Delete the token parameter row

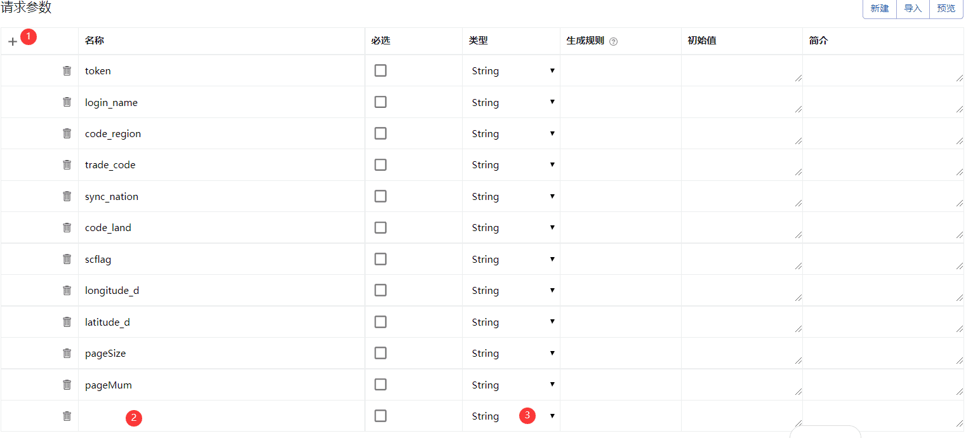tap(67, 70)
